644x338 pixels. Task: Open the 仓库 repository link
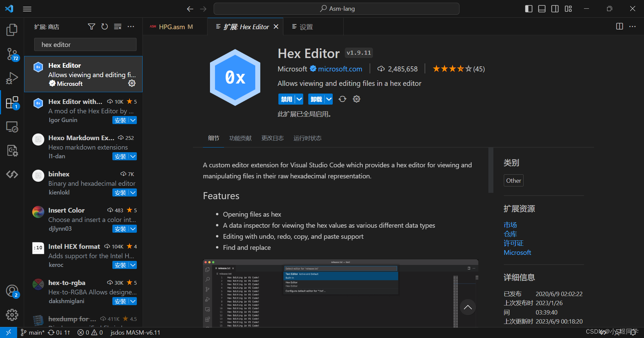[510, 234]
